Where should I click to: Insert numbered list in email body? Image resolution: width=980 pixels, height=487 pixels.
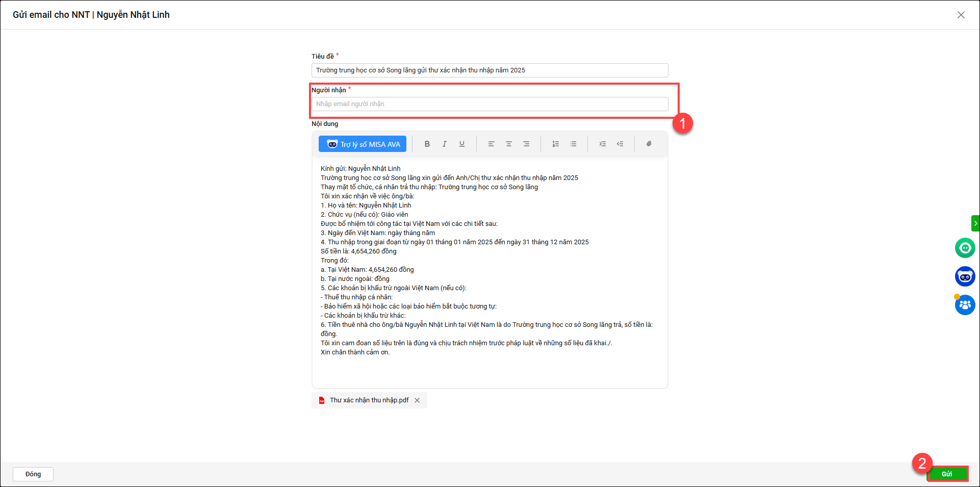(x=556, y=144)
